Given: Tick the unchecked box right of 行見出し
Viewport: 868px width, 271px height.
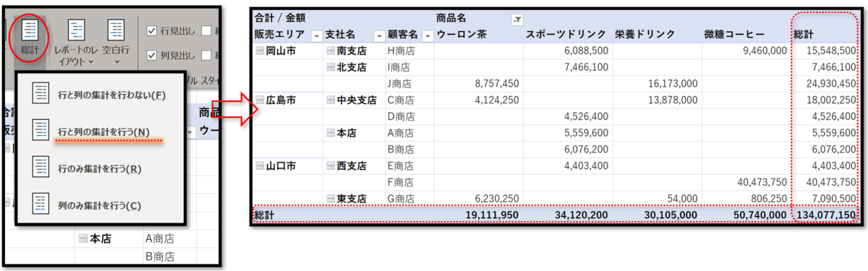Looking at the screenshot, I should pos(206,30).
